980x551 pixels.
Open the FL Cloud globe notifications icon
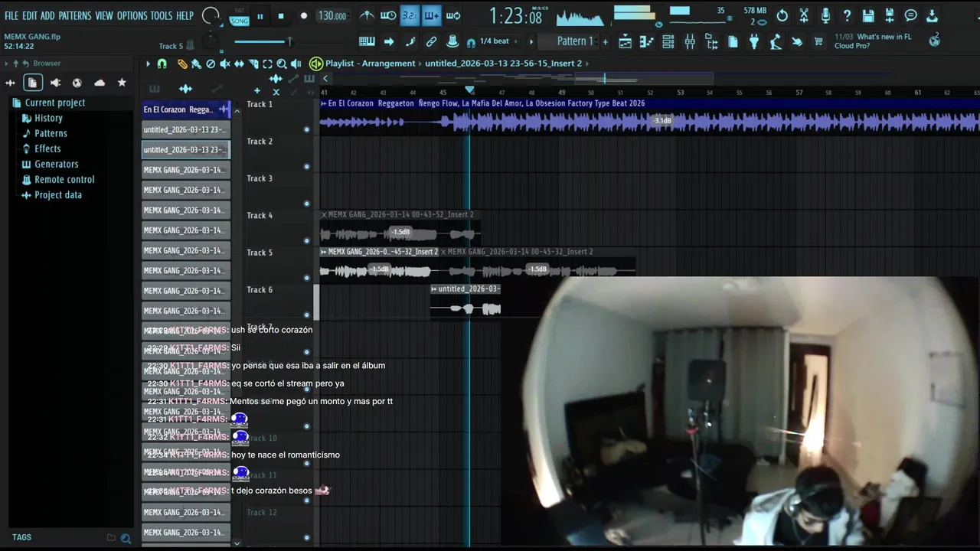[x=933, y=41]
